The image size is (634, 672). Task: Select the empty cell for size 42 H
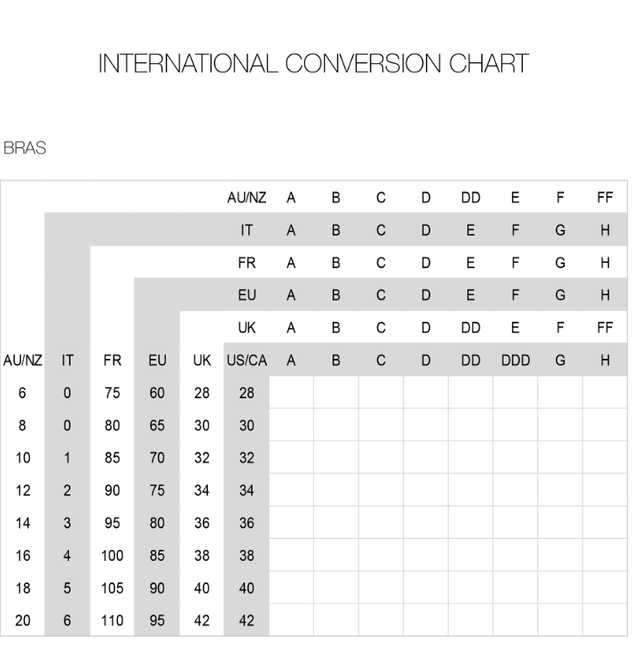click(605, 620)
